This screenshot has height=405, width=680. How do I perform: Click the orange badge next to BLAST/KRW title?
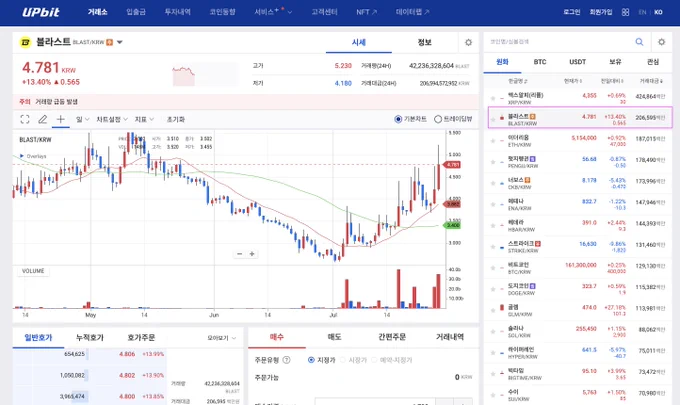(x=110, y=42)
